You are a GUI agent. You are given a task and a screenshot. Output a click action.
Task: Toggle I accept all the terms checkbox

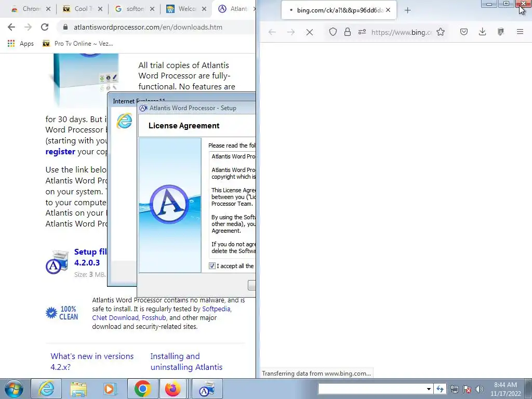point(212,265)
